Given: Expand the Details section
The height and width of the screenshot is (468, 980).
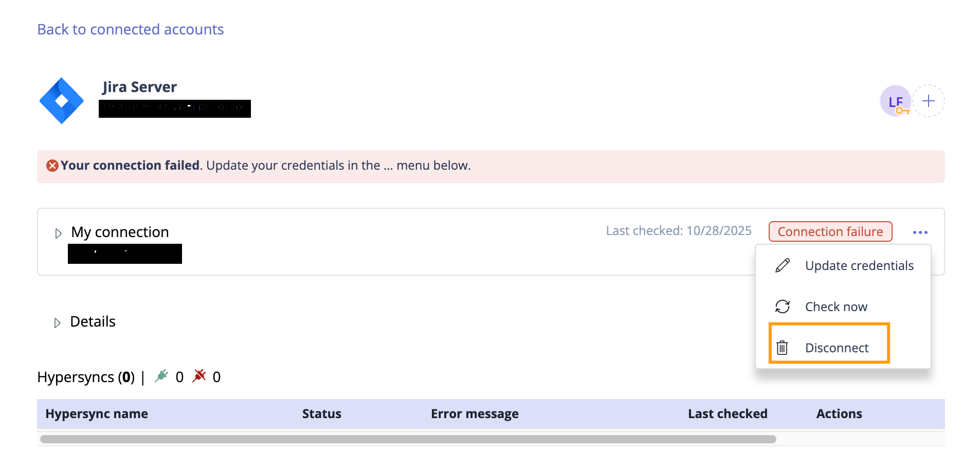Looking at the screenshot, I should (x=57, y=322).
